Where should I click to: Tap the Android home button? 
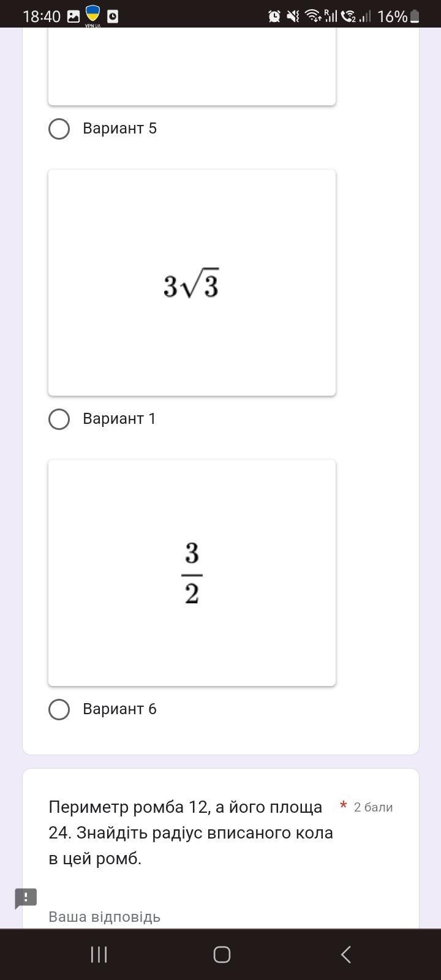222,954
